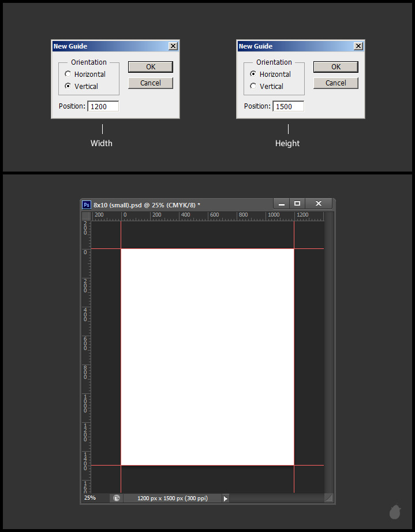415x532 pixels.
Task: Expand the status bar arrow menu
Action: tap(225, 498)
